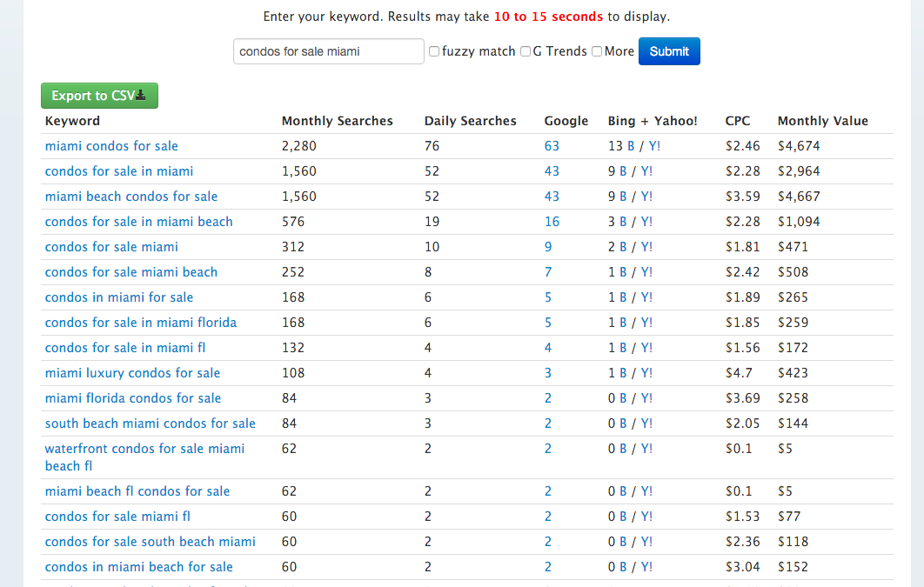
Task: Select daily searches value 76
Action: (432, 146)
